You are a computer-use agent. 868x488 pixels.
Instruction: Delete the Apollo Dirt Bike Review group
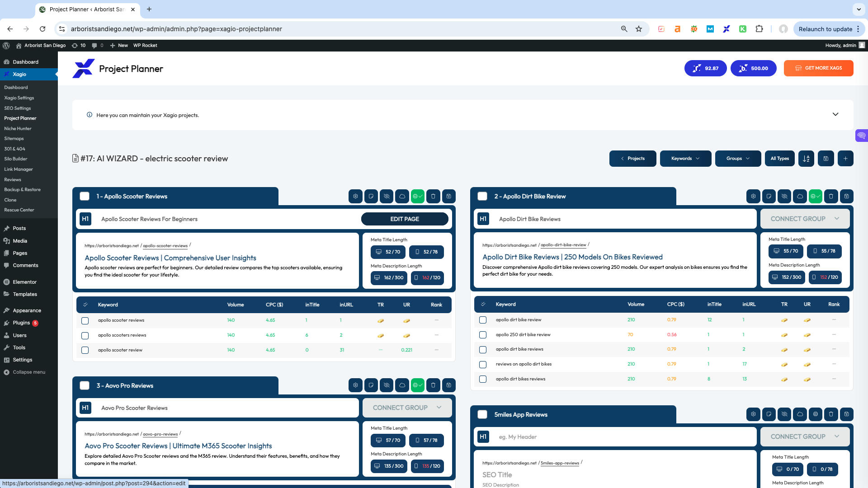point(831,196)
